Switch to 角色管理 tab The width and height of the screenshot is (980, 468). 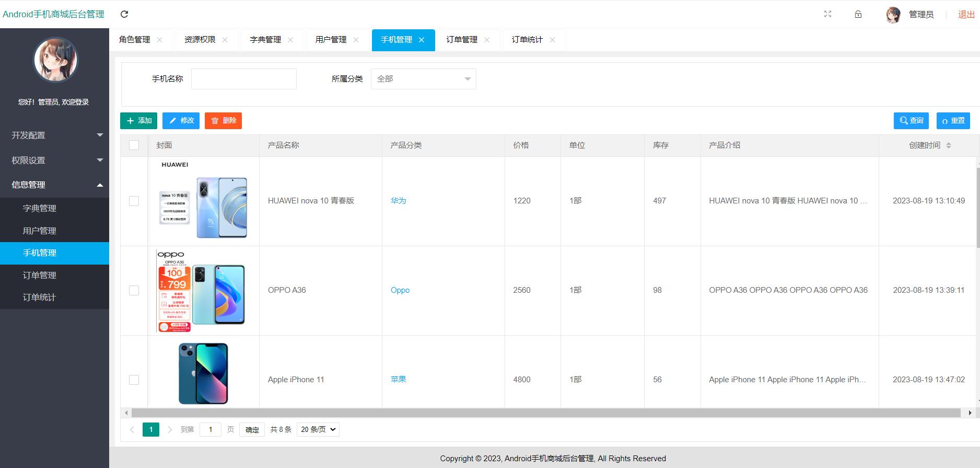(x=134, y=40)
